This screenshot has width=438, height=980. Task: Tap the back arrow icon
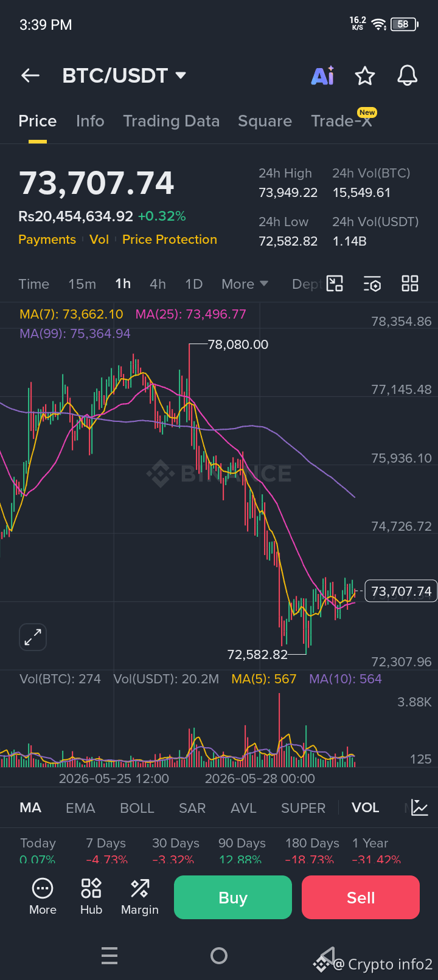coord(30,75)
